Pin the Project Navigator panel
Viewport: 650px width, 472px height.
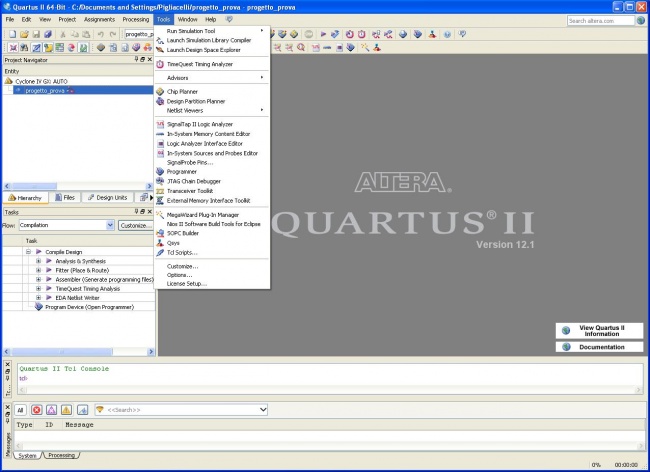tap(136, 60)
